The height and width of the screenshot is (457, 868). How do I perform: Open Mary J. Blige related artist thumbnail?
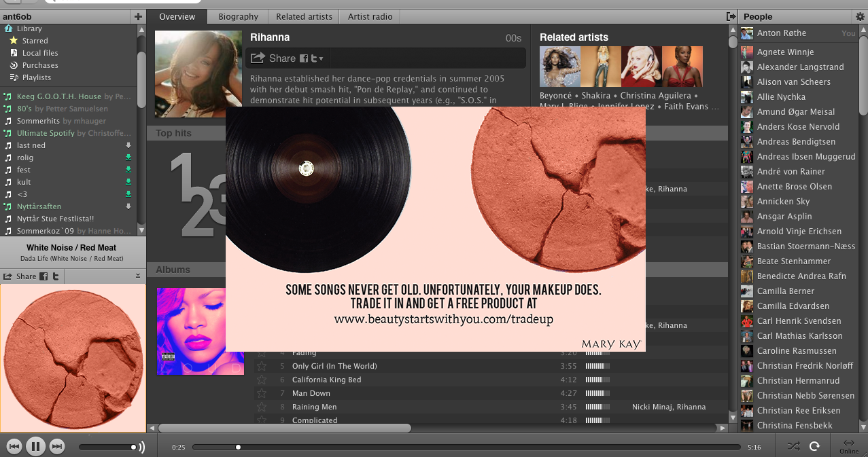coord(682,67)
